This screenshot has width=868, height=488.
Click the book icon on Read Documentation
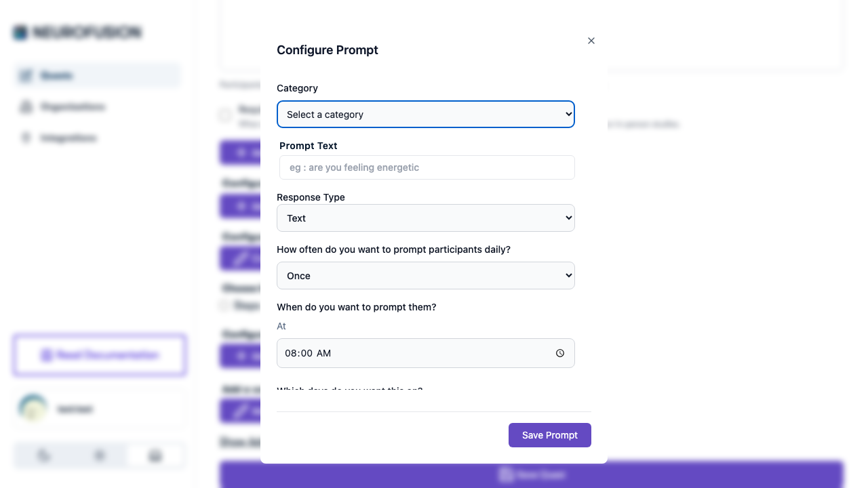[x=46, y=355]
